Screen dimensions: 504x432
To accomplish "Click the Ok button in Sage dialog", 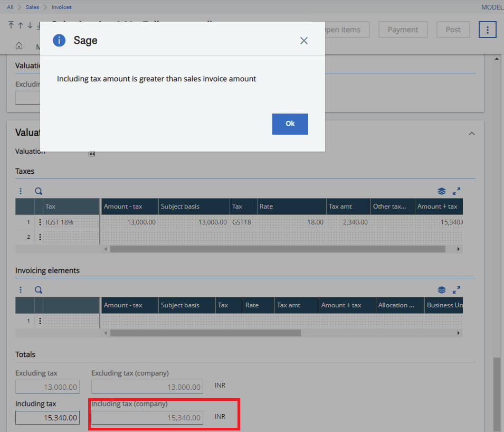I will (290, 124).
